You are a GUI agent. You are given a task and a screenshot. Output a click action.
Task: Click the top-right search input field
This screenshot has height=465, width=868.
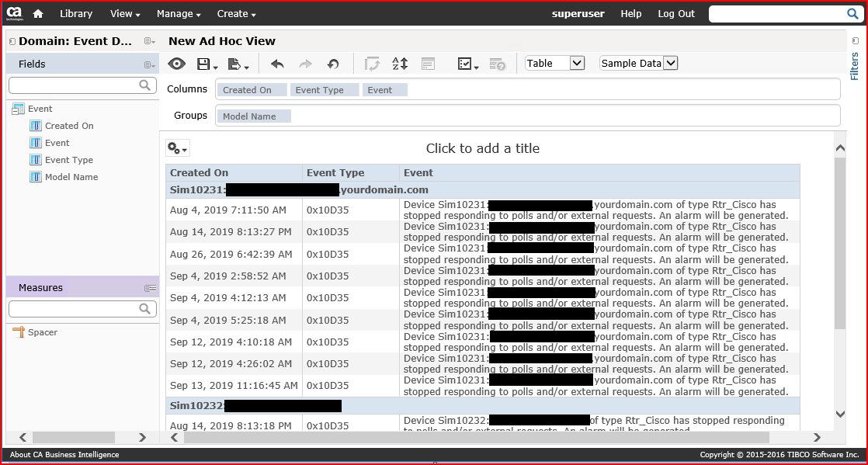[776, 14]
